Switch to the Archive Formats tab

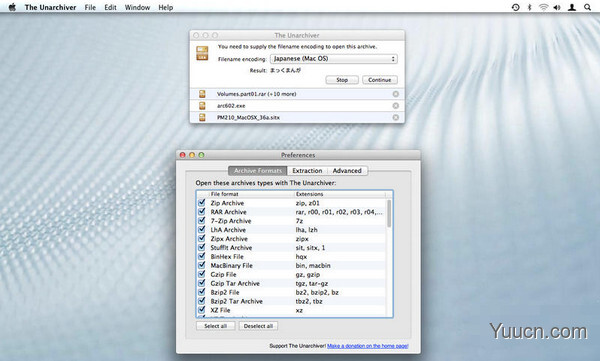point(258,171)
